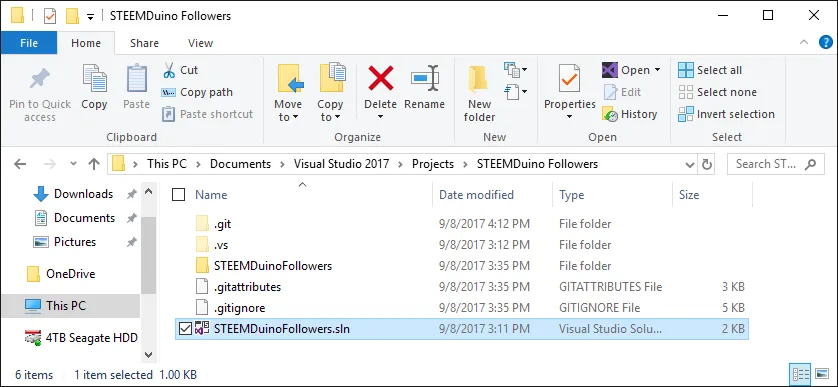Click the Copy to folder icon
This screenshot has width=838, height=387.
pyautogui.click(x=332, y=78)
